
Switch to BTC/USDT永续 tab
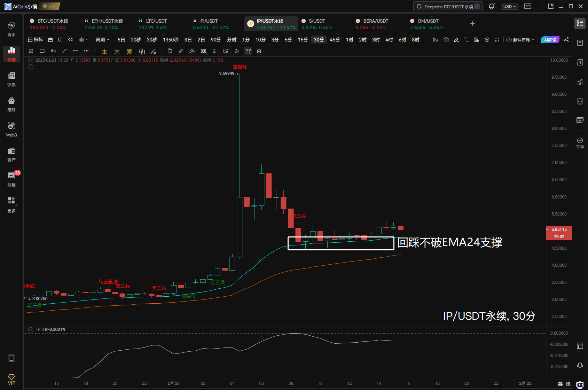click(51, 24)
